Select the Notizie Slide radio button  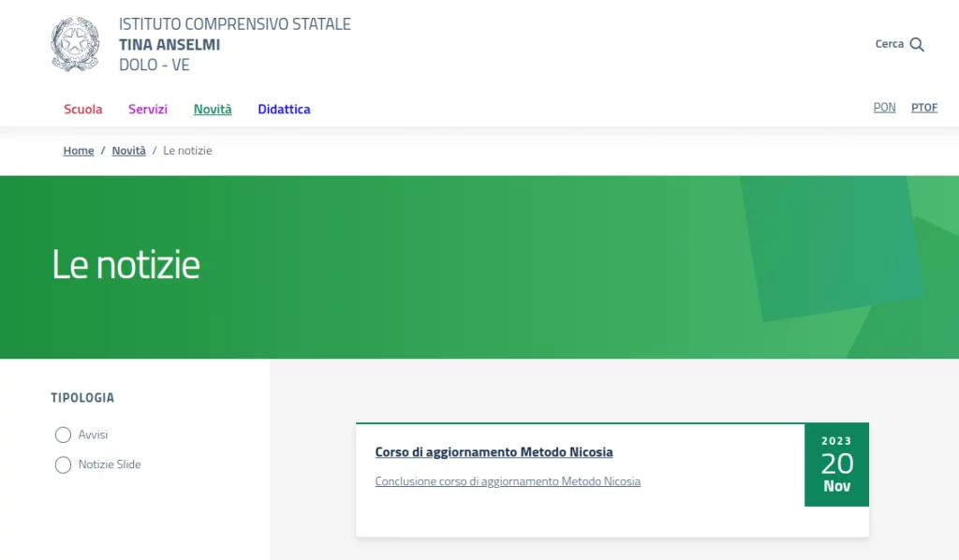click(63, 464)
